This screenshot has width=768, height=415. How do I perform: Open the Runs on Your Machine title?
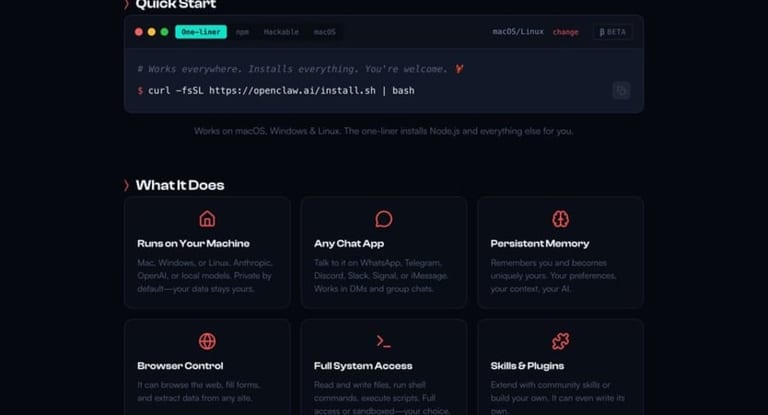[193, 244]
